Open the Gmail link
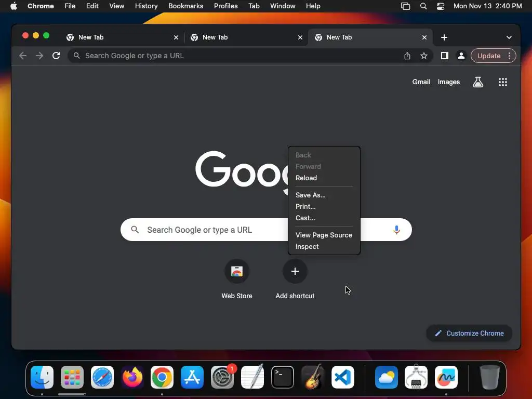 tap(421, 82)
